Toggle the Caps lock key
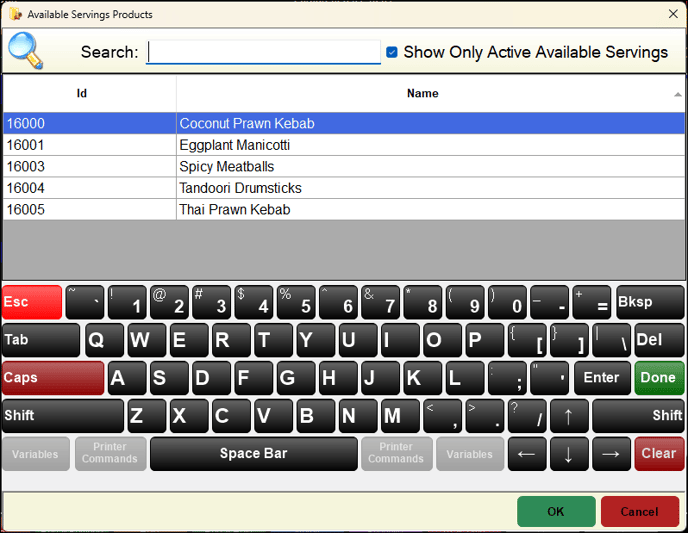The height and width of the screenshot is (533, 688). pyautogui.click(x=53, y=378)
